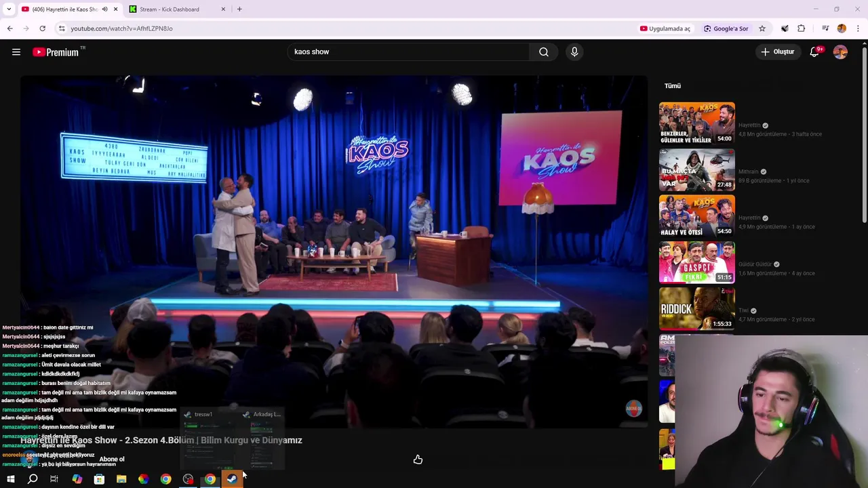Focus the 'kaos show' search box
The height and width of the screenshot is (488, 868).
(410, 52)
